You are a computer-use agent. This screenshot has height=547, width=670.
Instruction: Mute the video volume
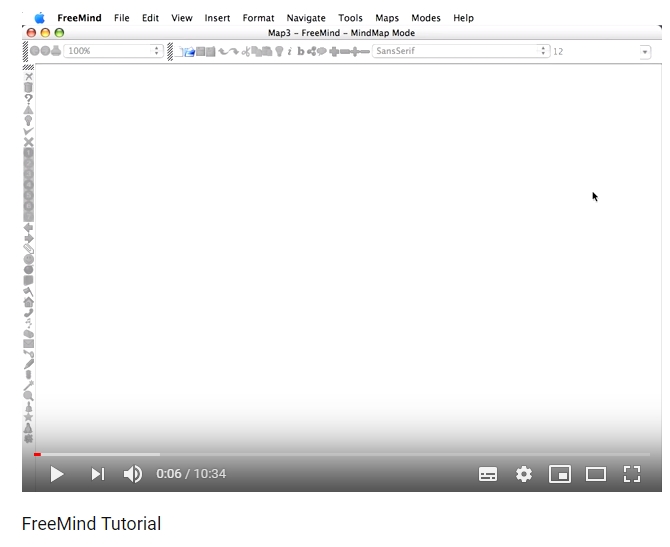(x=132, y=474)
